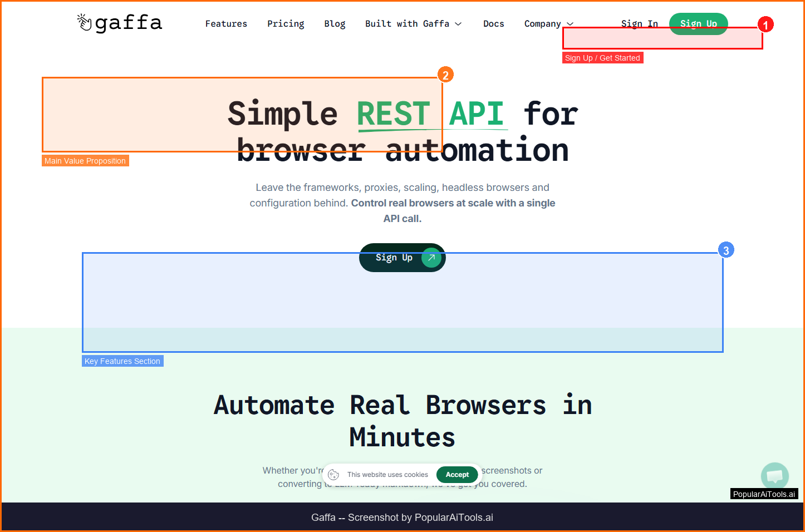
Task: Accept the website cookies
Action: (457, 475)
